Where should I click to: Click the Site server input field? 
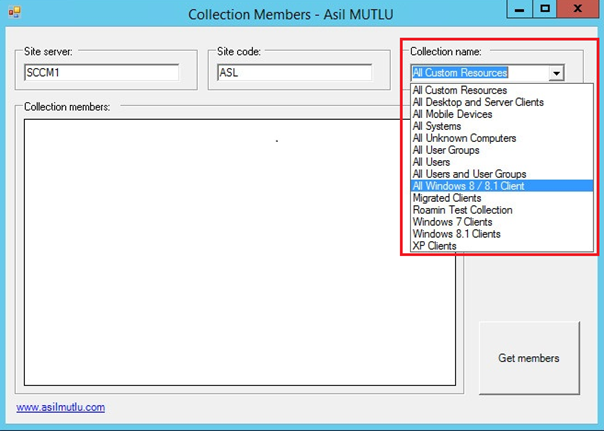click(x=102, y=72)
